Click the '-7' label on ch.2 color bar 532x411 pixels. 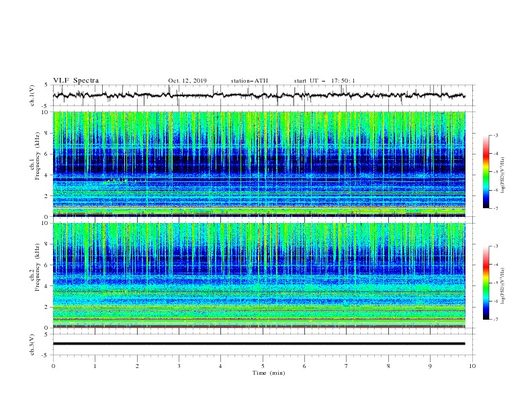click(x=495, y=319)
